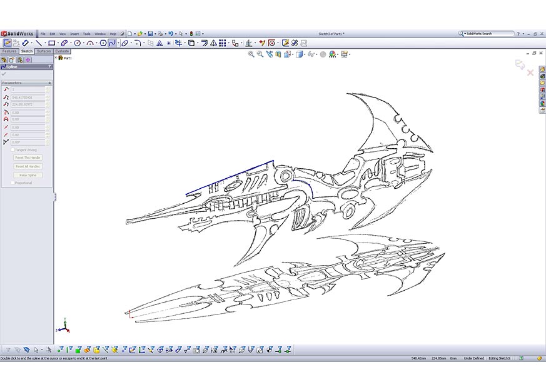Open the Window menu
The image size is (546, 392).
pyautogui.click(x=100, y=34)
